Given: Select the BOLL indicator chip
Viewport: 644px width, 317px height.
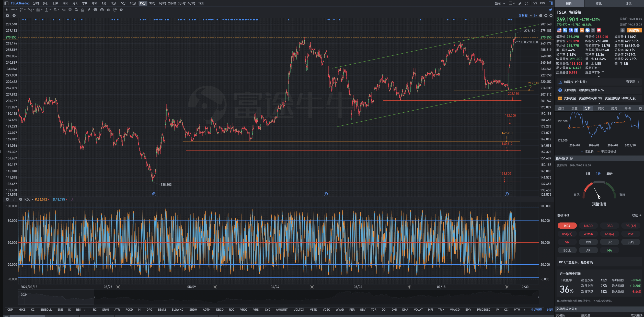Looking at the screenshot, I should (x=567, y=250).
